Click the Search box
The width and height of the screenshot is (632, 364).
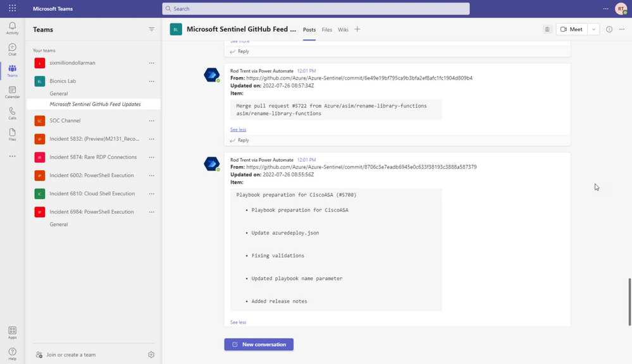tap(316, 8)
